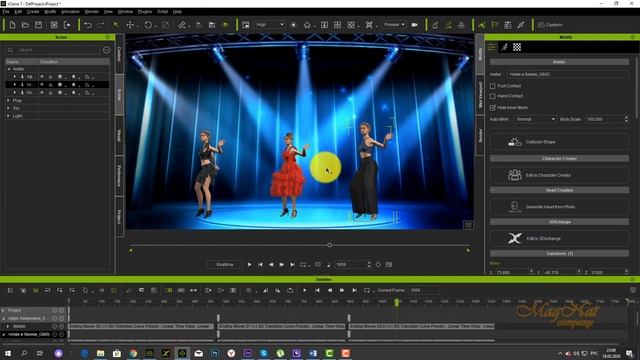Click the Generate Head from Photo icon

[515, 207]
